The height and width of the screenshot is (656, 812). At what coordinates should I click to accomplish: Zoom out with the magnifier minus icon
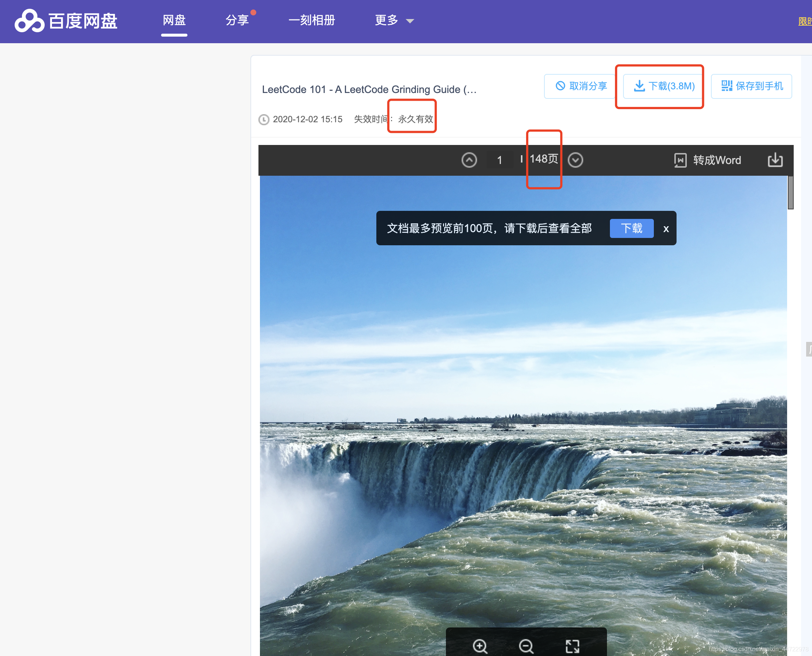(x=526, y=646)
